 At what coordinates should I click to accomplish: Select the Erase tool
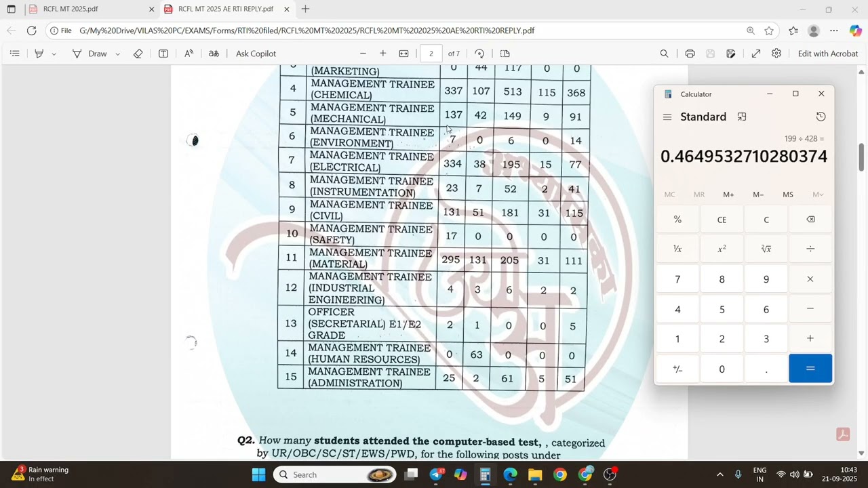tap(138, 54)
